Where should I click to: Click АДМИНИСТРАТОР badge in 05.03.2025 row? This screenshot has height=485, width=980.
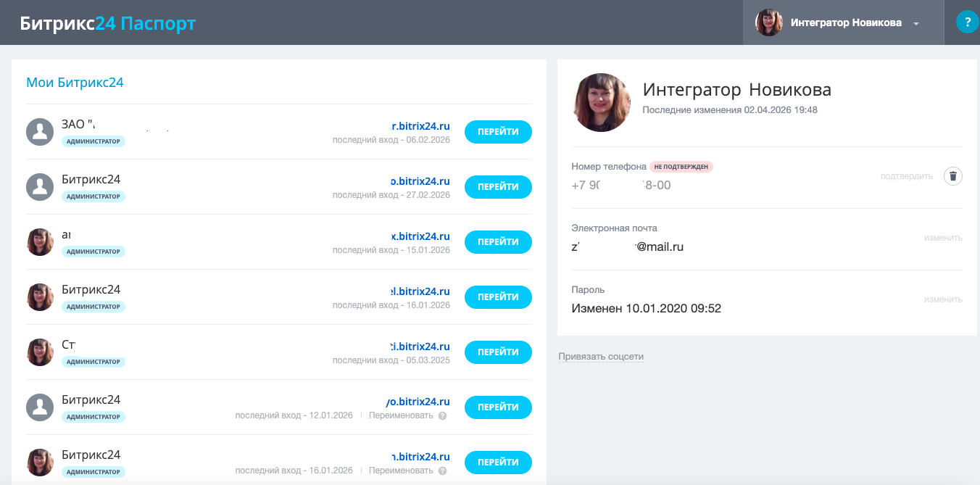click(x=94, y=362)
